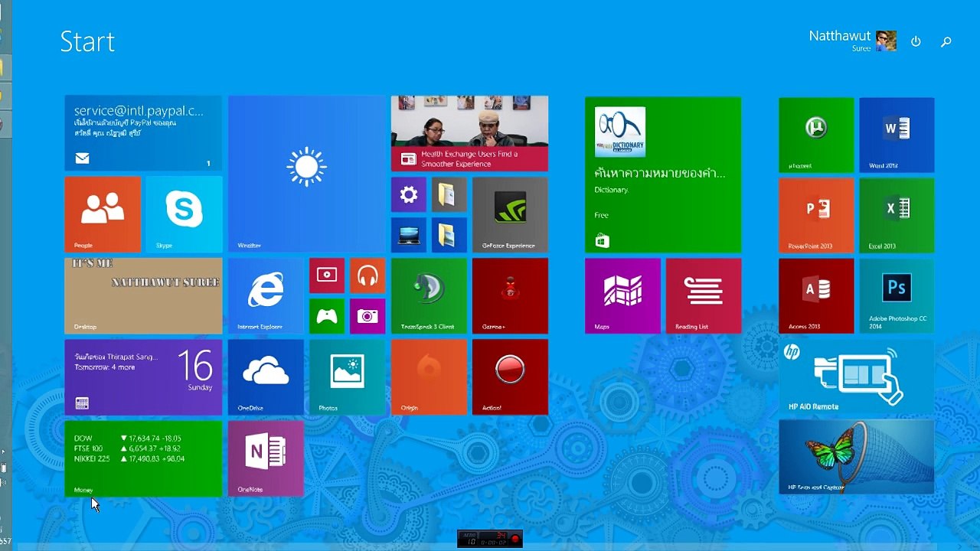Open the Health Exchange news tile
Screen dimensions: 980x551
pyautogui.click(x=469, y=133)
